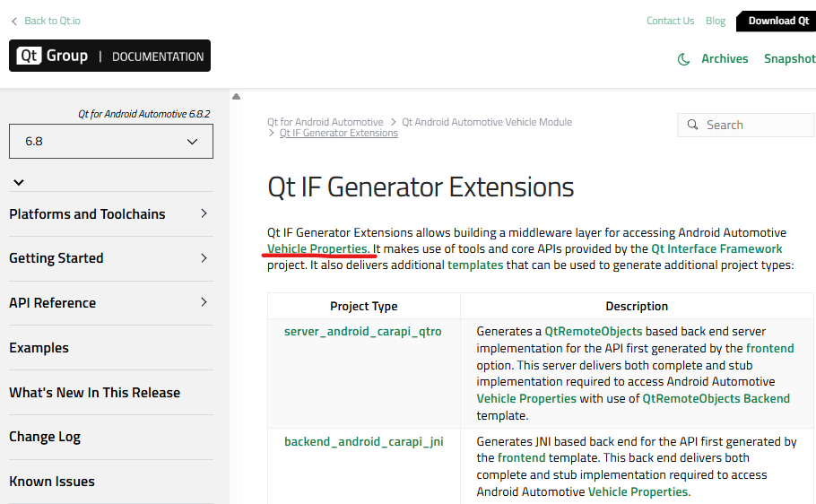Click the Qt IF Generator Extensions heading
This screenshot has width=816, height=504.
pyautogui.click(x=421, y=187)
